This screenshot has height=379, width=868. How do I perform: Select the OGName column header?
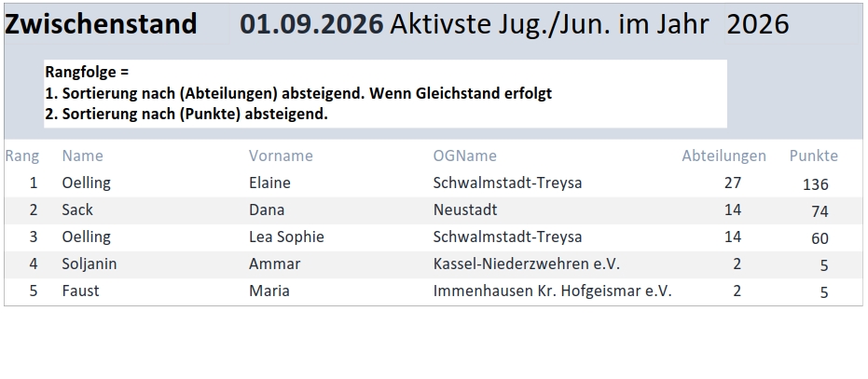pos(464,156)
